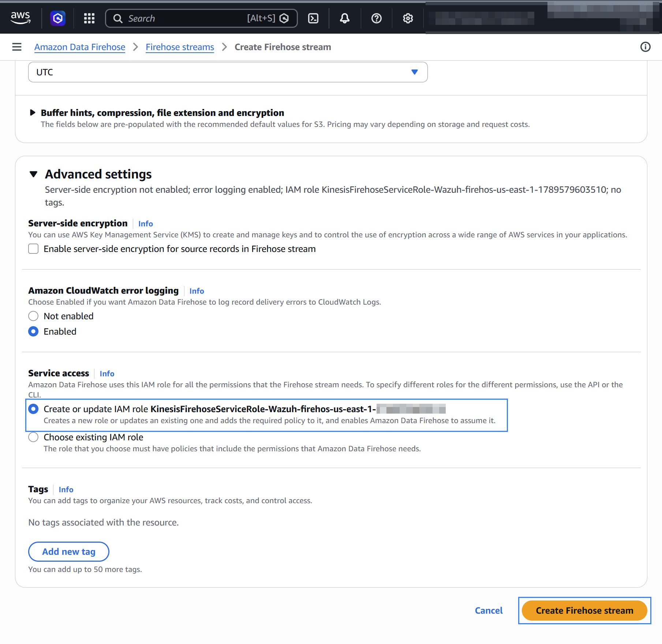The width and height of the screenshot is (662, 644).
Task: Collapse the Advanced settings section
Action: 33,174
